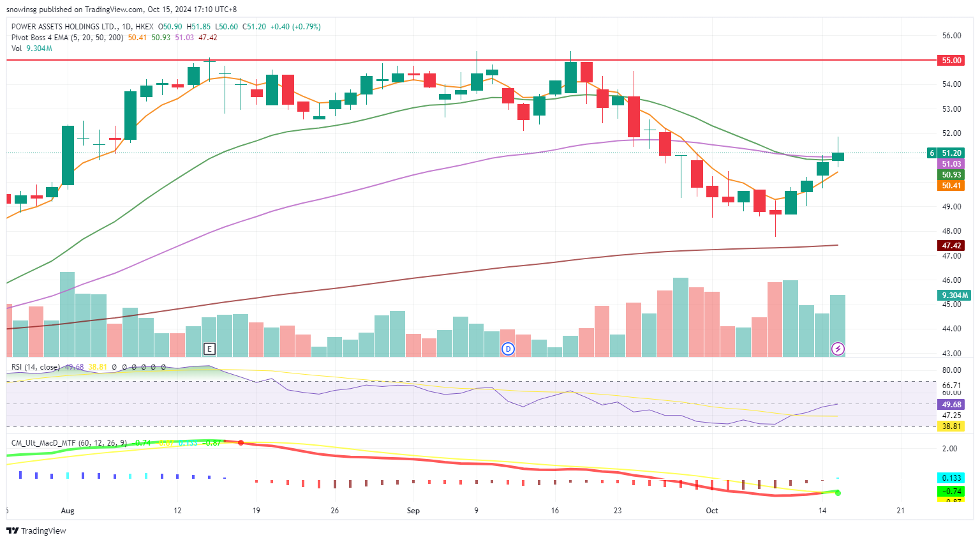Click the 49.00 price axis value
This screenshot has height=542, width=980.
click(951, 207)
